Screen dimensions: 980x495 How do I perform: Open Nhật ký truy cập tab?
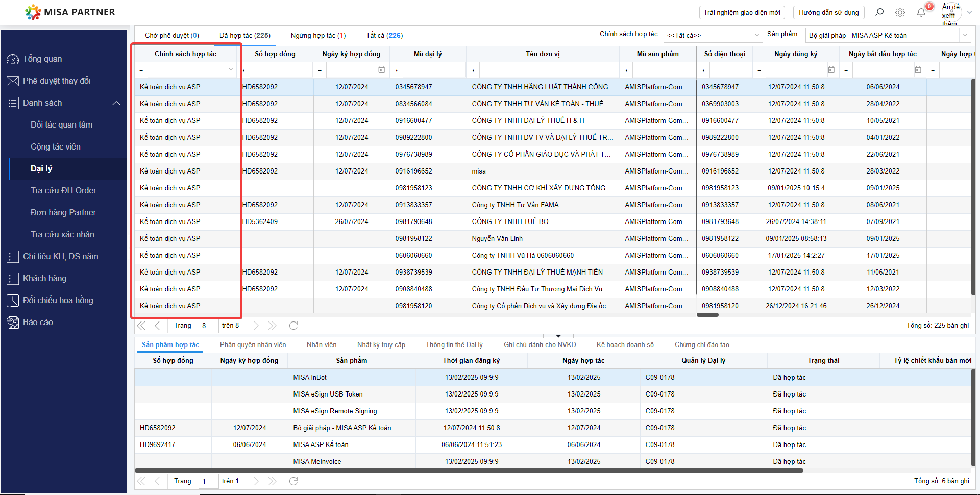click(381, 345)
